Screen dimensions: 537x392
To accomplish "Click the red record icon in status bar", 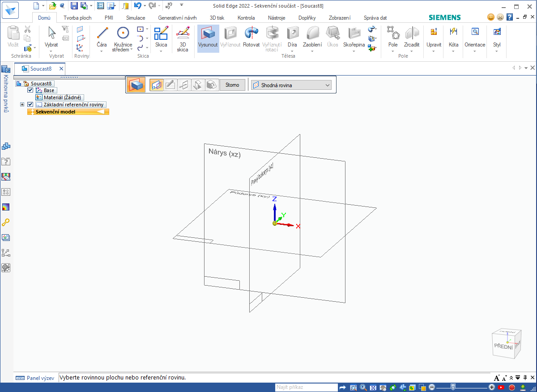I will [x=512, y=387].
